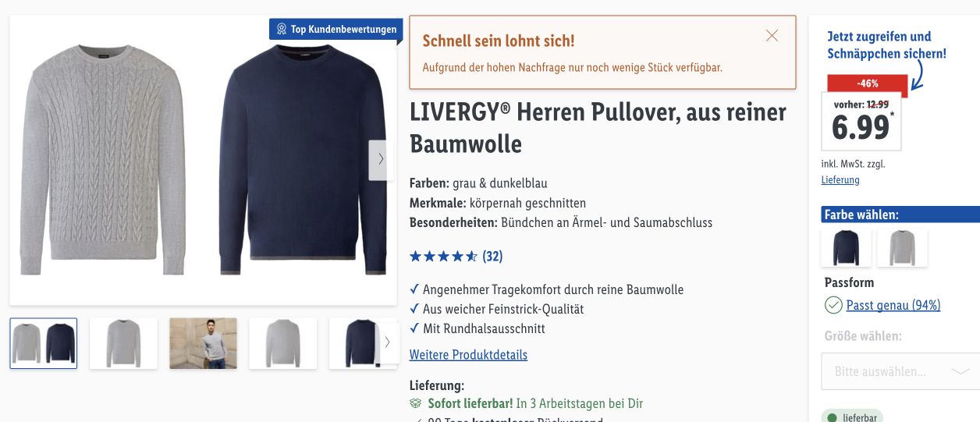Click the delivery box icon near Sofort lieferbar
Viewport: 980px width, 422px height.
point(416,404)
